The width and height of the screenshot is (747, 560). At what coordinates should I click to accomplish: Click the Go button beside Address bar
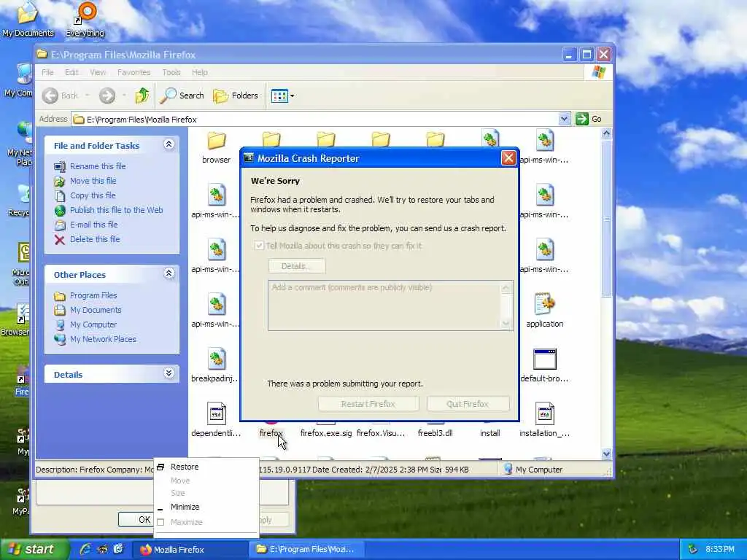coord(589,119)
